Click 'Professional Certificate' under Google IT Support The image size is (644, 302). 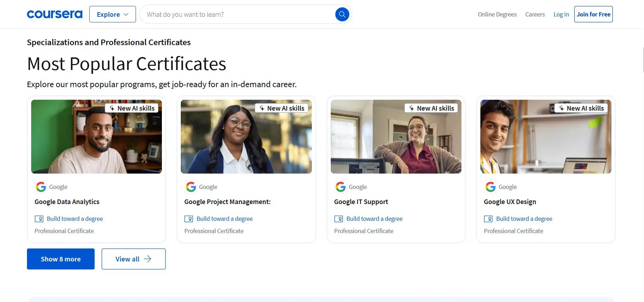pyautogui.click(x=364, y=231)
